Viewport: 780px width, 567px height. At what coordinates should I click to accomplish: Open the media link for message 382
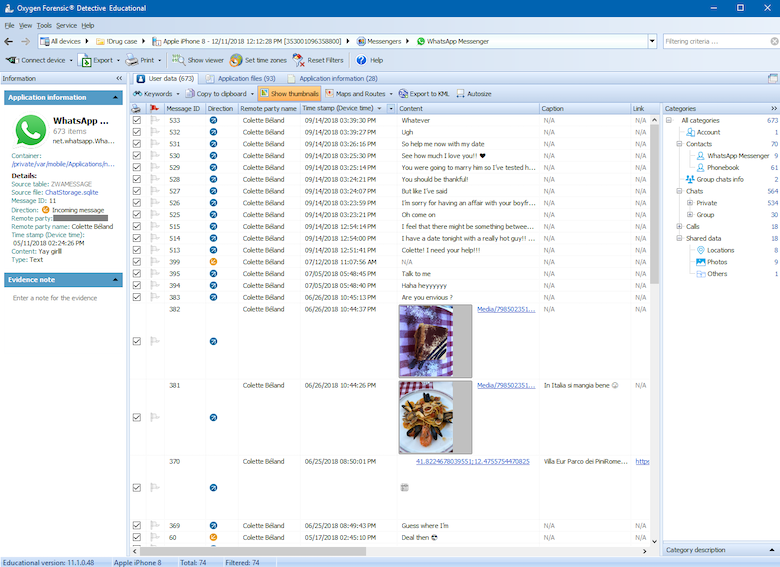tap(506, 309)
